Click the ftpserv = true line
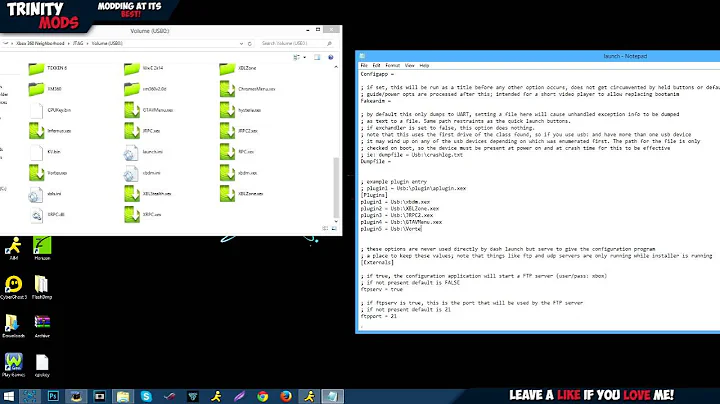Viewport: 720px width, 404px height. [x=382, y=290]
